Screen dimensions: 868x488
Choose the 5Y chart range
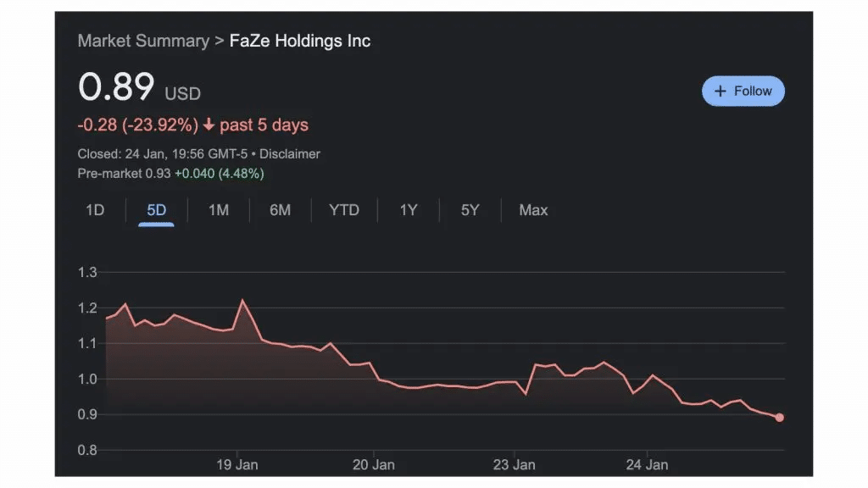[x=470, y=210]
